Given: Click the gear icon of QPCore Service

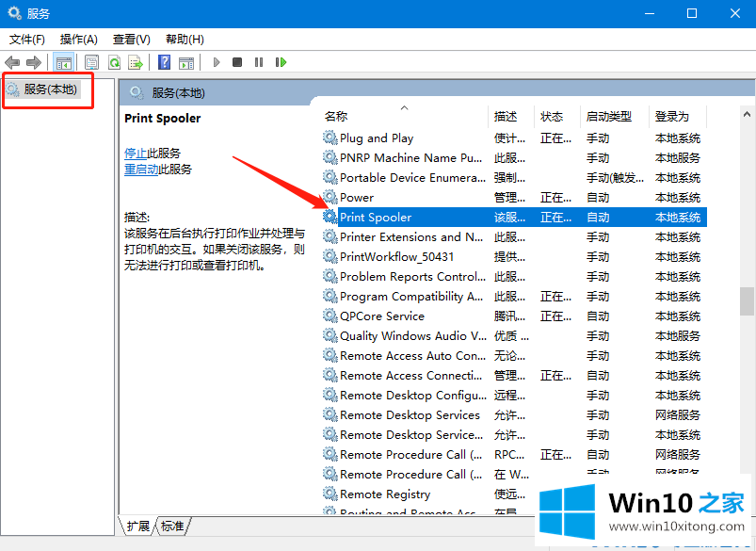Looking at the screenshot, I should point(330,316).
